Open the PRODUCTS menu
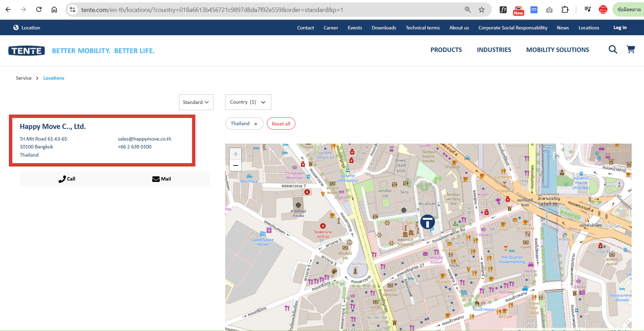The height and width of the screenshot is (331, 644). pyautogui.click(x=446, y=50)
